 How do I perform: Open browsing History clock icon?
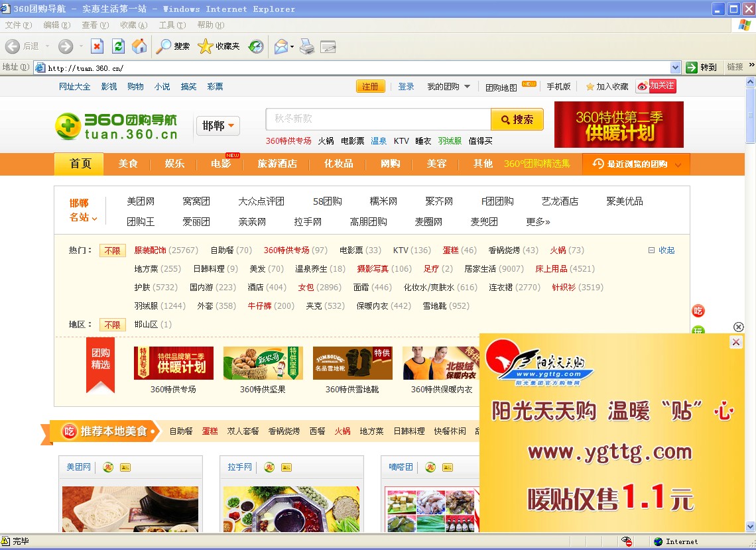pos(256,46)
